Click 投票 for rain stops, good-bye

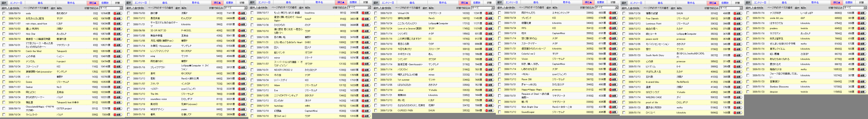pyautogui.click(x=117, y=24)
